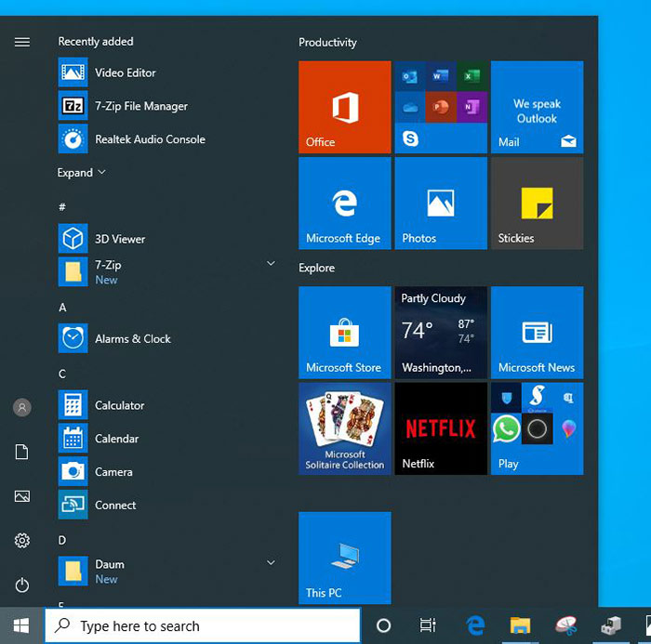Viewport: 651px width, 644px height.
Task: Open the Mail tile
Action: (537, 107)
